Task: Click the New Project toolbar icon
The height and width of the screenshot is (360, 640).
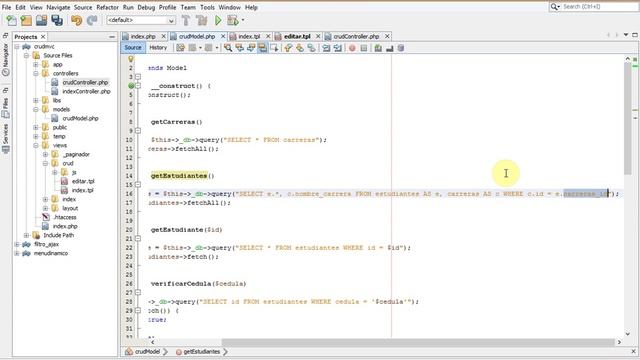Action: pos(26,20)
